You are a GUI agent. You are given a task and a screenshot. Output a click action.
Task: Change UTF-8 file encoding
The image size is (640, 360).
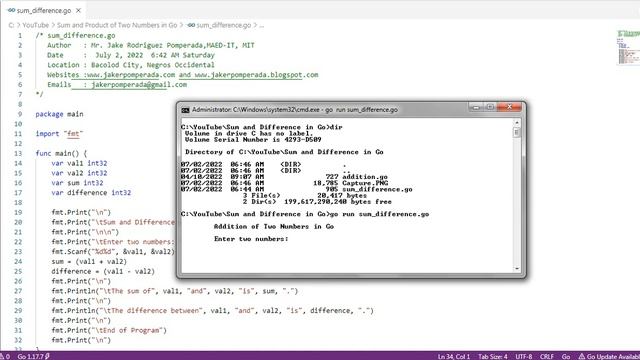(x=524, y=356)
